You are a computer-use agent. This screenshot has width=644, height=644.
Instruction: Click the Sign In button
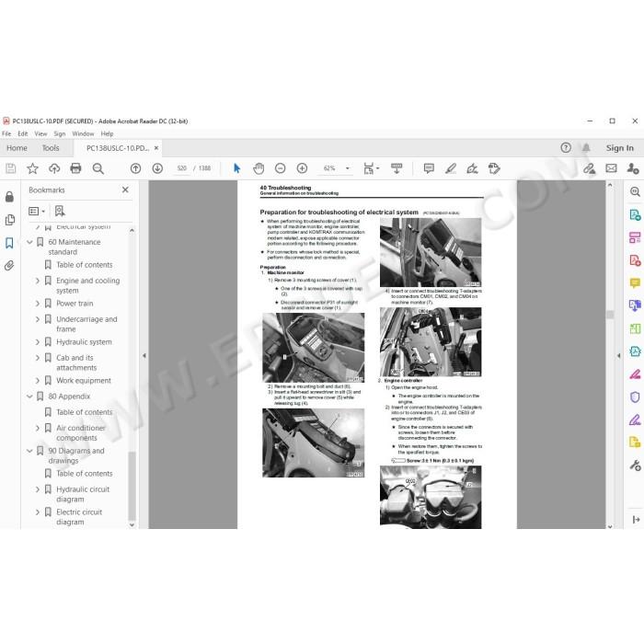(620, 148)
